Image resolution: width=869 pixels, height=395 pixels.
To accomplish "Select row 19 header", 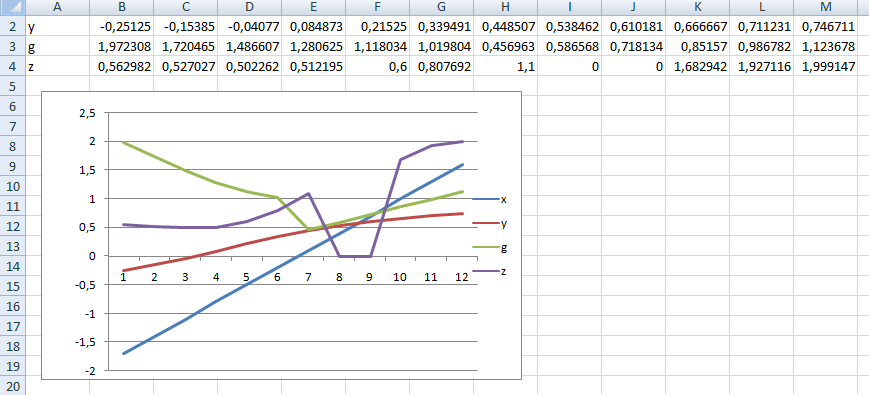I will coord(13,367).
